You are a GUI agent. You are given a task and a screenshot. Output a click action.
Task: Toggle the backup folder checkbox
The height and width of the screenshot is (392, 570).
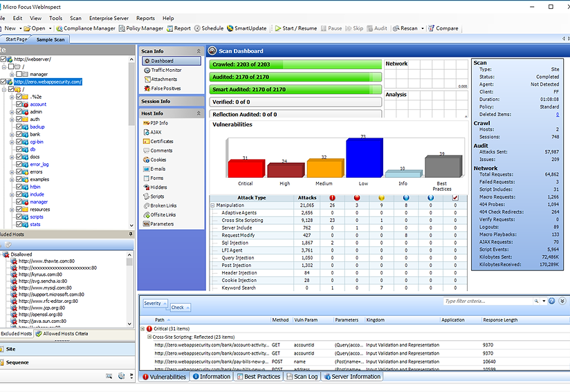(x=19, y=127)
